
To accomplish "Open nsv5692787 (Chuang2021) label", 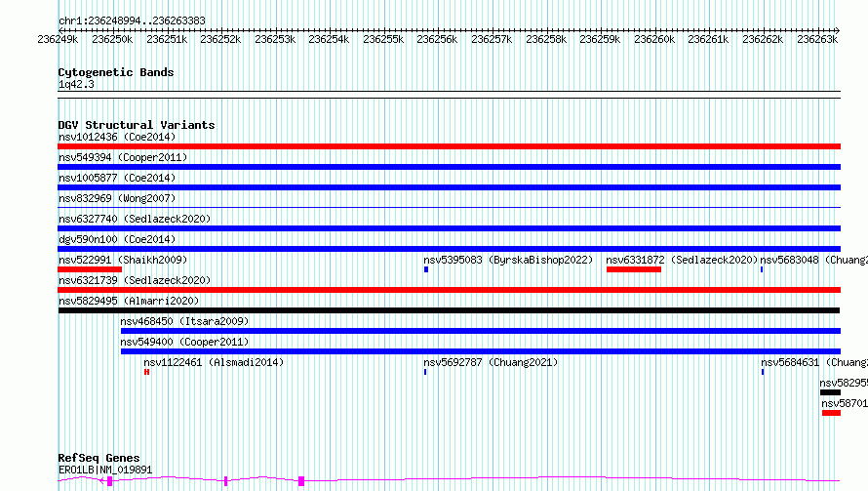I will click(491, 362).
